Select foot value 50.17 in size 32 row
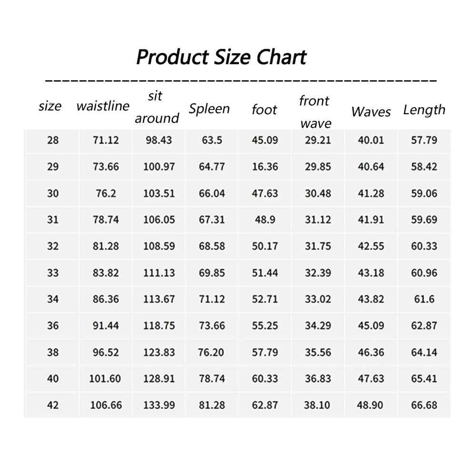Screen dimensions: 476x476 (x=265, y=246)
